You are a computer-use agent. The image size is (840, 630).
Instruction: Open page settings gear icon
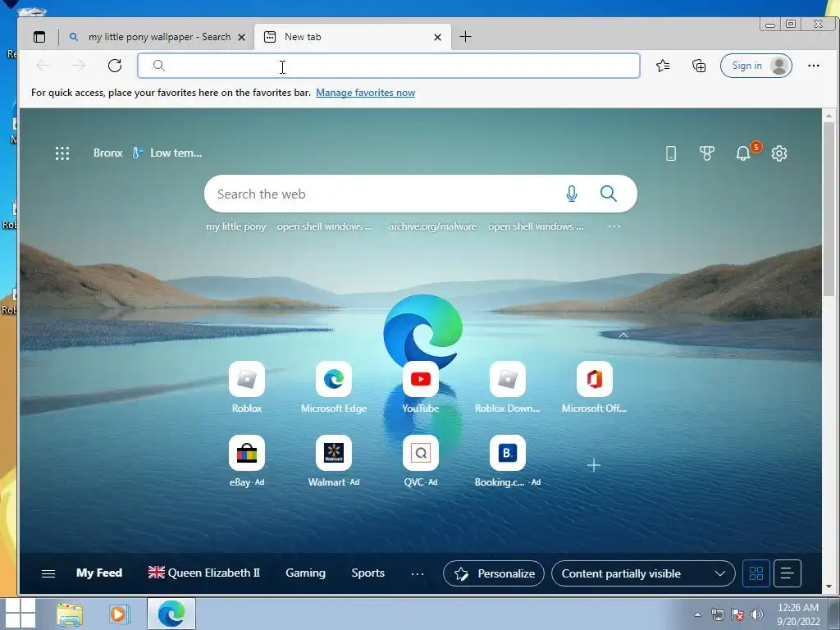779,153
